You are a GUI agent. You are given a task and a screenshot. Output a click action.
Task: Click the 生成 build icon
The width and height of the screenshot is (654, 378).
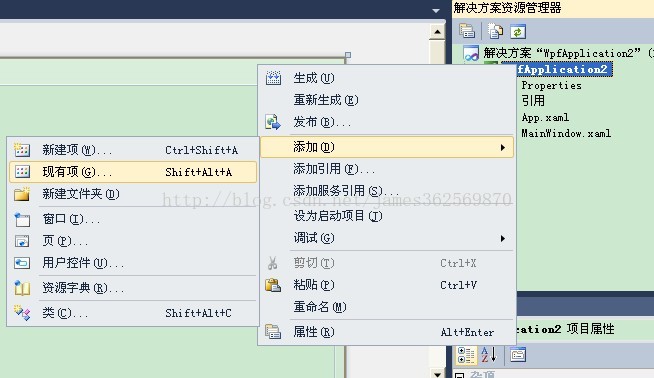point(273,78)
